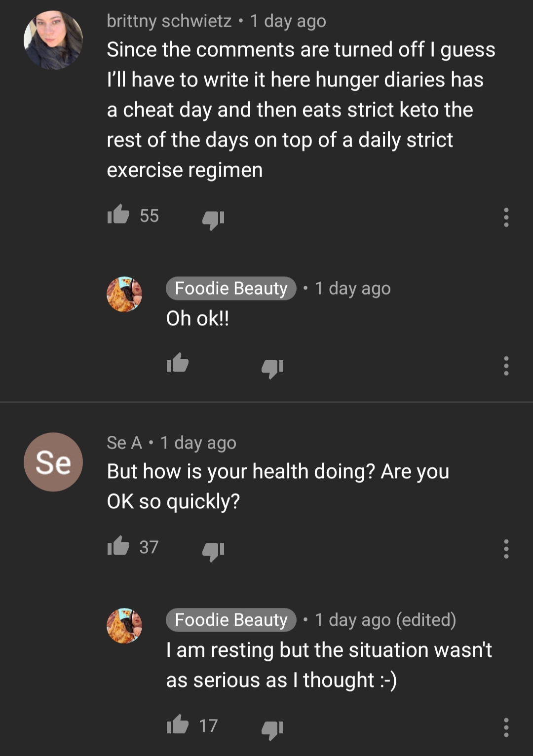Screen dimensions: 533x756
Task: Dislike Foodie Beauty's 'I am resting' reply
Action: (x=272, y=729)
